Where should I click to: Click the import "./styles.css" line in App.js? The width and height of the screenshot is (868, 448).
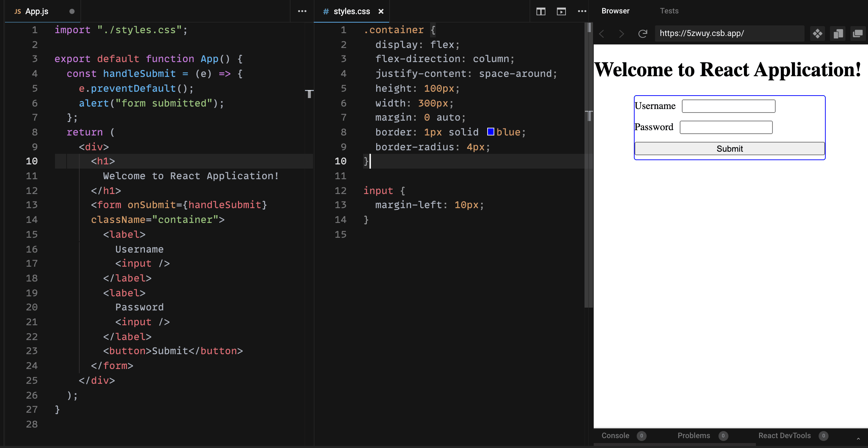pyautogui.click(x=121, y=30)
